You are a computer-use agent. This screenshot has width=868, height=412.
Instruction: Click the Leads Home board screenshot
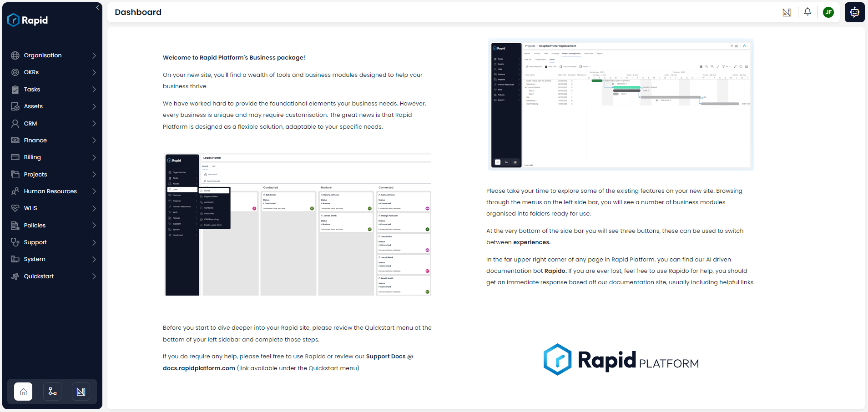point(298,225)
